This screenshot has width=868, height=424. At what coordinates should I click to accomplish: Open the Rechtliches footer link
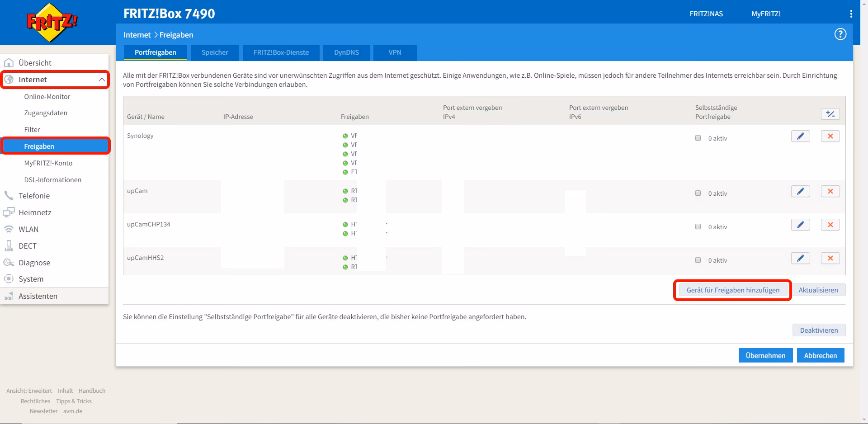click(x=35, y=401)
